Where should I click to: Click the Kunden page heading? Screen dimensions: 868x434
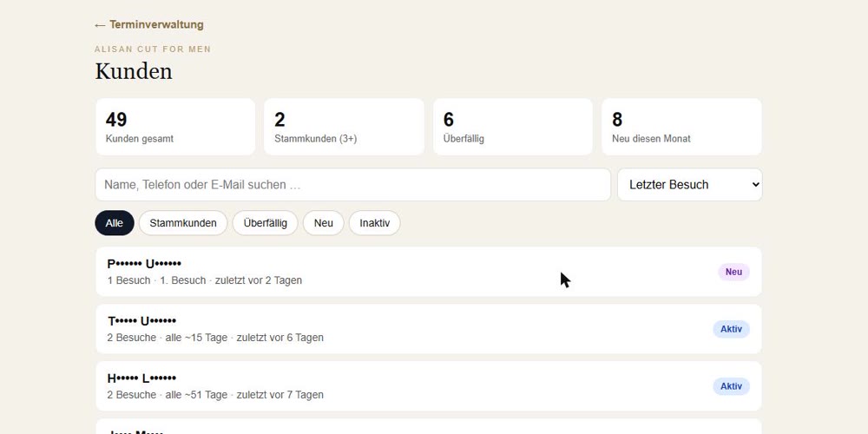pyautogui.click(x=134, y=71)
